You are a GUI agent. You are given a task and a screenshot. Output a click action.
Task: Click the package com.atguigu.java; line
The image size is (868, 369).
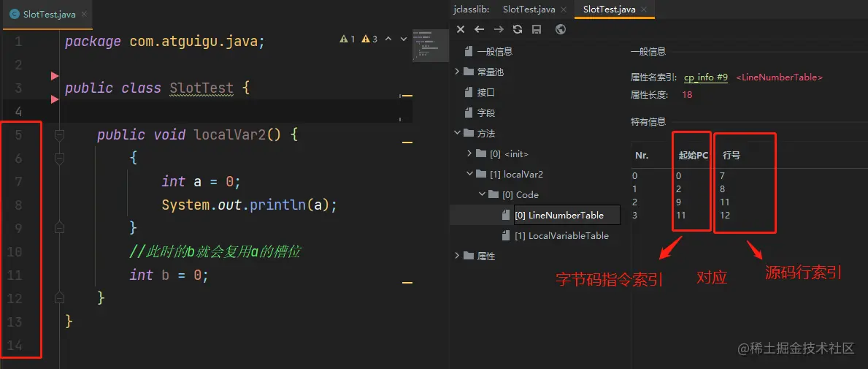point(165,42)
